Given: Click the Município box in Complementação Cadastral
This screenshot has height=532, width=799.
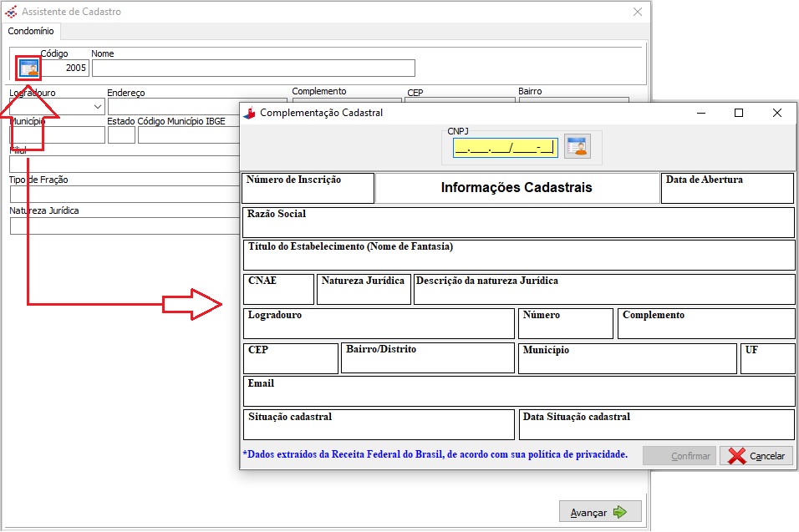Looking at the screenshot, I should click(628, 358).
